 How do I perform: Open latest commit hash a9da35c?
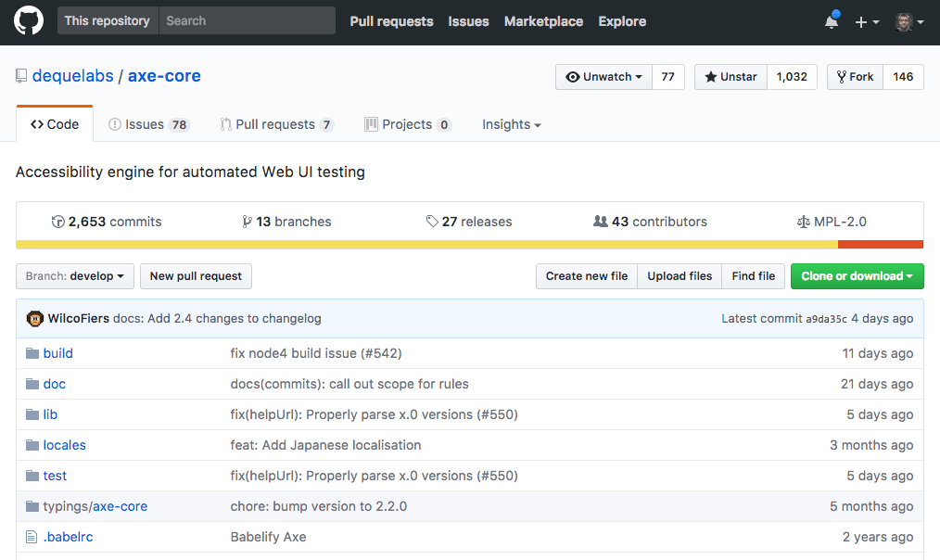(826, 319)
